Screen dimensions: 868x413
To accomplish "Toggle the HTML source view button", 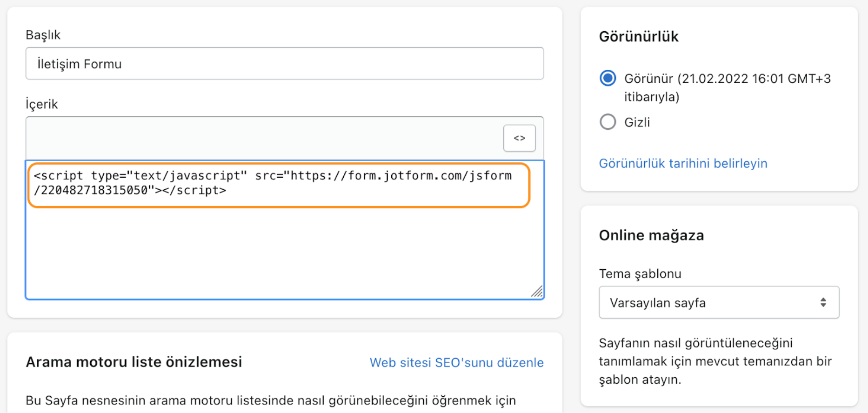I will [x=519, y=138].
